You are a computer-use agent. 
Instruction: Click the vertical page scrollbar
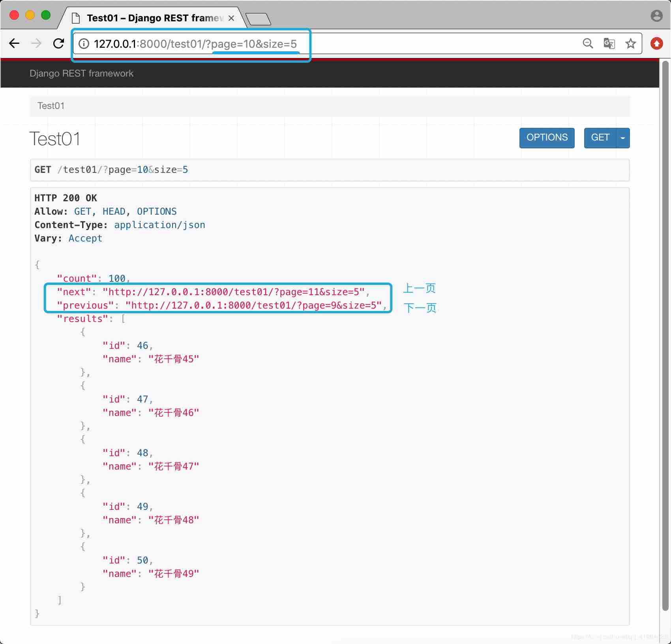(x=665, y=335)
